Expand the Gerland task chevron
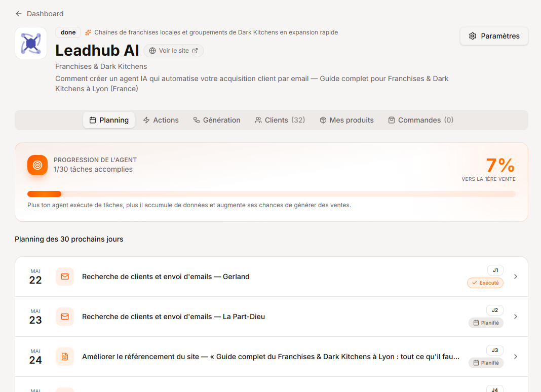Viewport: 541px width, 392px height. click(516, 277)
